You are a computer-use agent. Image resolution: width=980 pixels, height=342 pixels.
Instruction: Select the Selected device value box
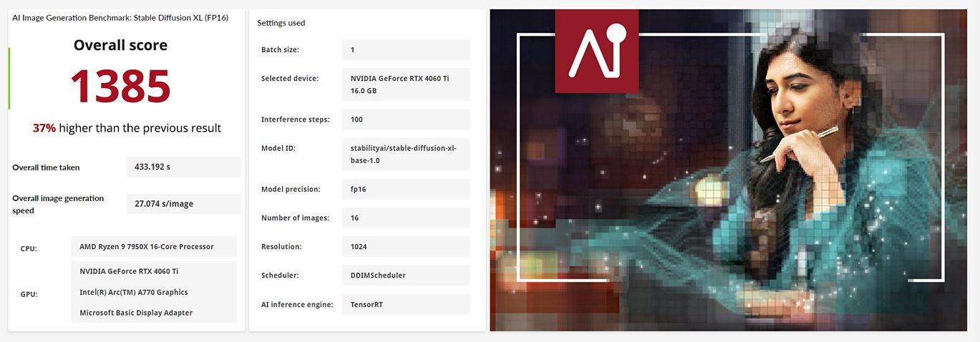point(406,84)
